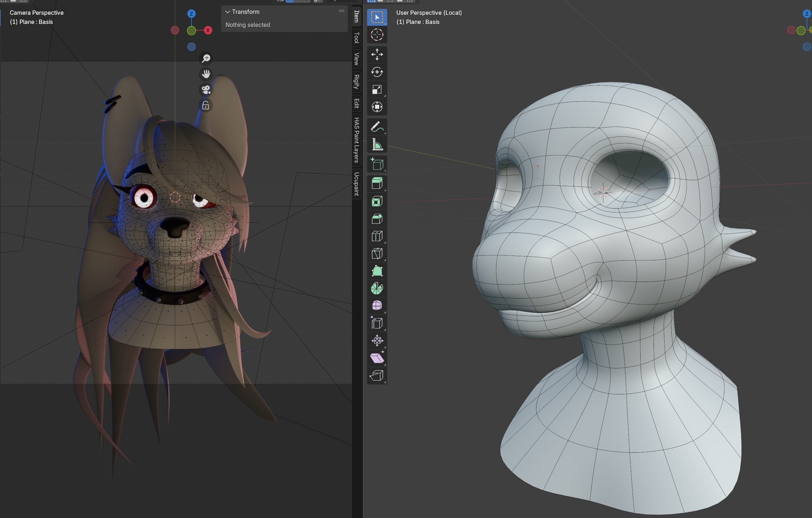
Task: Click the red X axis gizmo handle
Action: [x=208, y=30]
